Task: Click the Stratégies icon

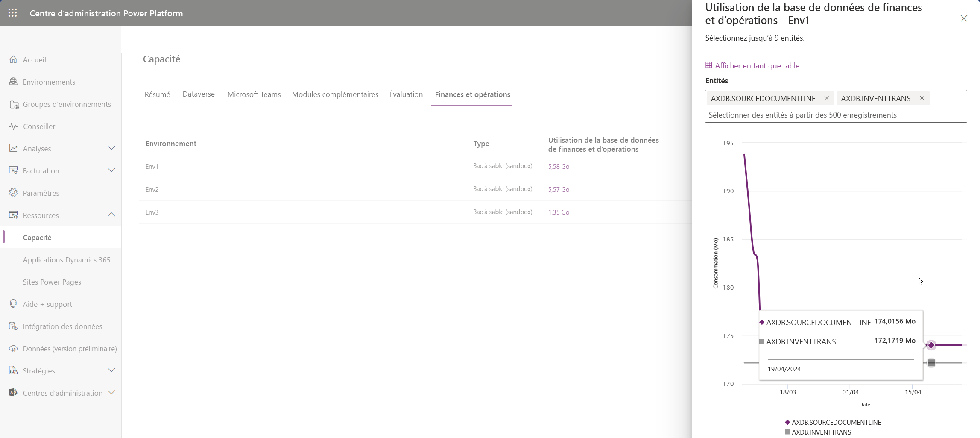Action: click(x=13, y=370)
